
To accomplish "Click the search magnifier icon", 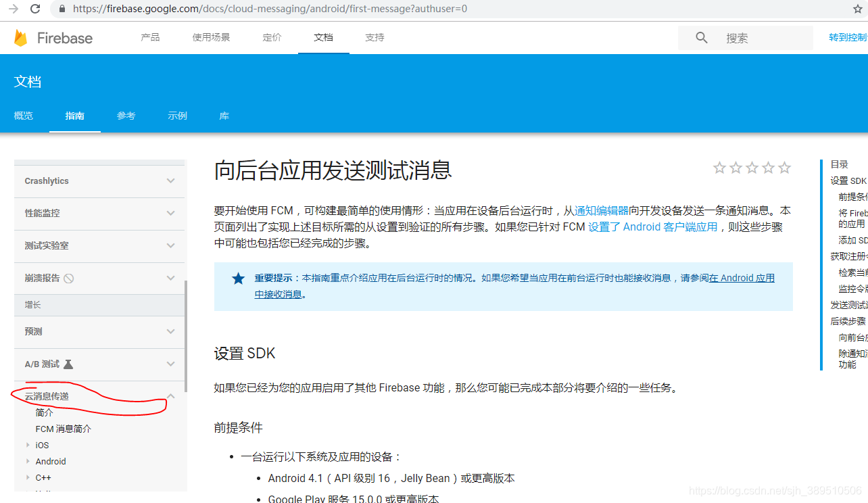I will [x=702, y=38].
